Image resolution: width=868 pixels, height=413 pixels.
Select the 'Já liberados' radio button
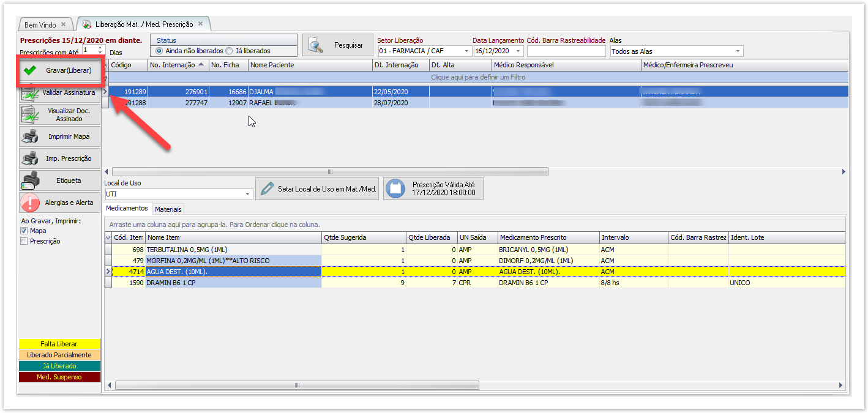(x=229, y=51)
